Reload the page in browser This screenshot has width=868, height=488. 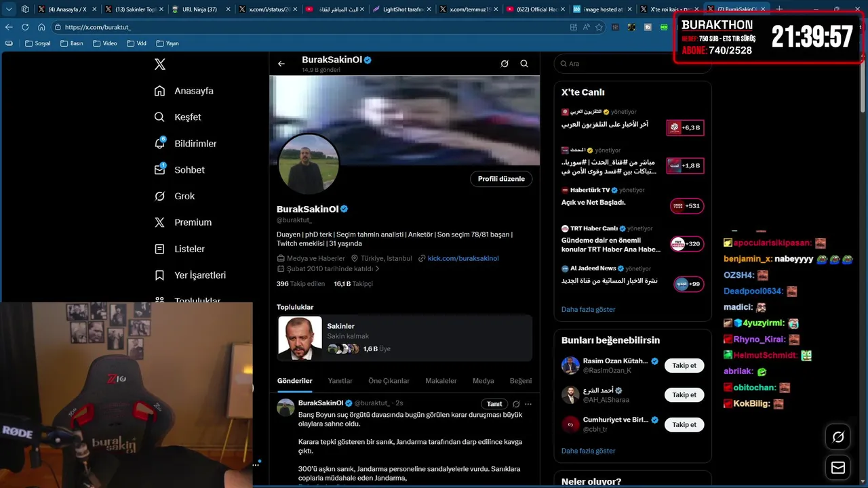point(25,27)
